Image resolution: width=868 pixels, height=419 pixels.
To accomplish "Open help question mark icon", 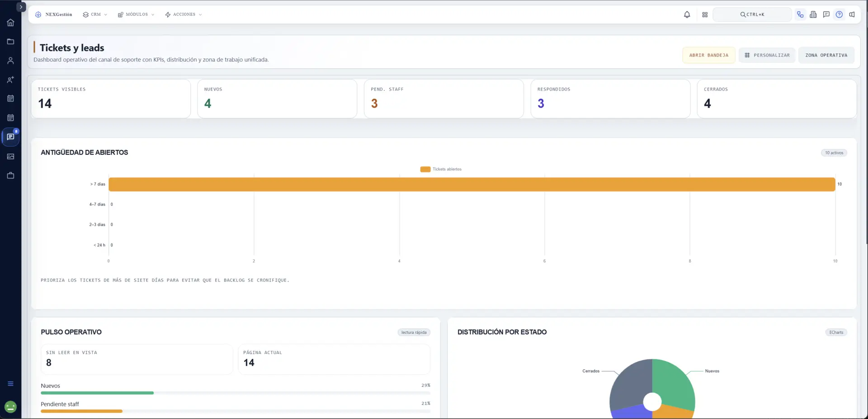I will 839,14.
